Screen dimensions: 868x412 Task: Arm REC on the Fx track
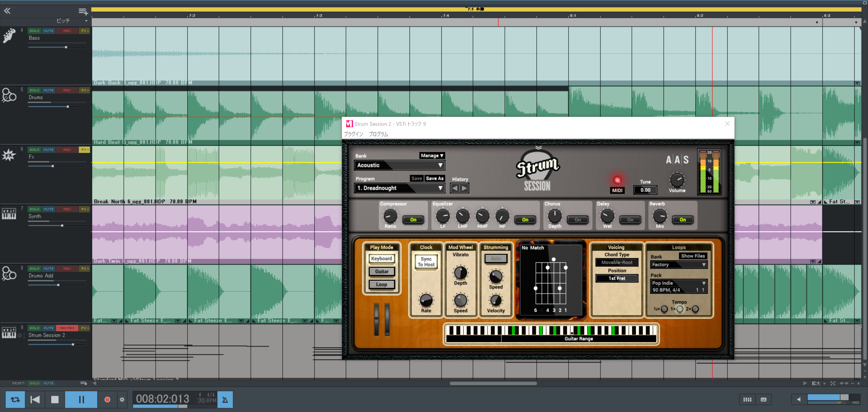click(67, 150)
